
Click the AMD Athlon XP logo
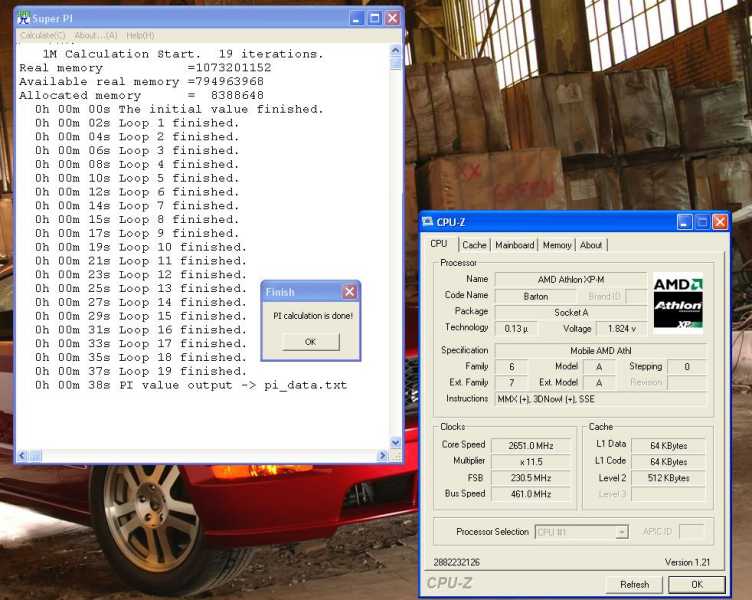[x=678, y=301]
